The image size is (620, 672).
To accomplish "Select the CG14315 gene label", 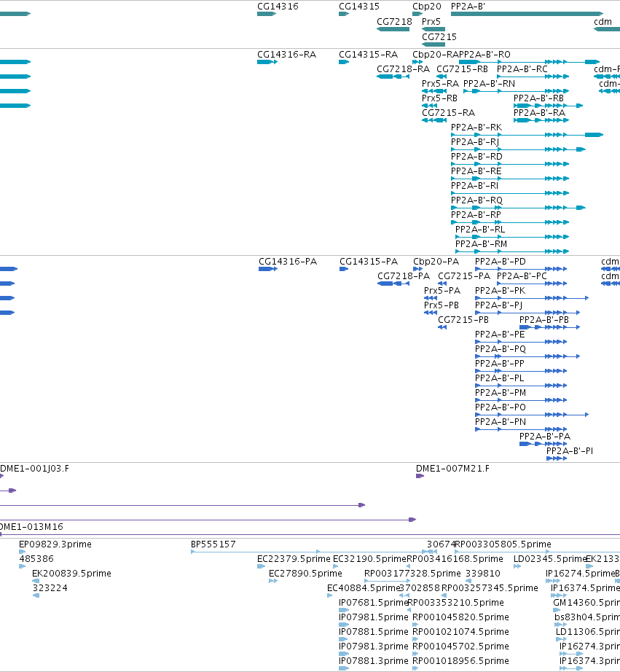I will click(359, 7).
